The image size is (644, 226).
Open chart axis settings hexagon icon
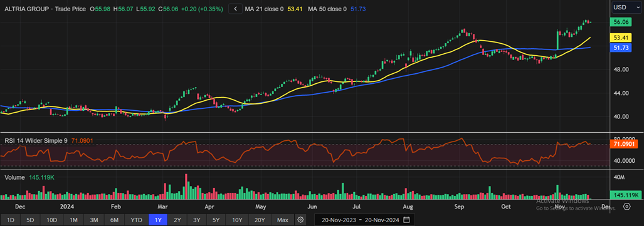pyautogui.click(x=626, y=207)
